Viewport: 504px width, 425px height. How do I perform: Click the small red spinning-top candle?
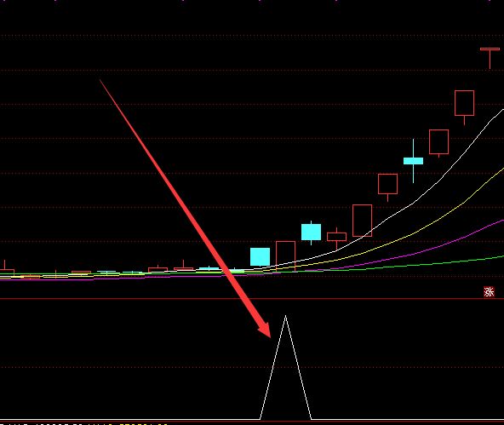click(x=336, y=237)
